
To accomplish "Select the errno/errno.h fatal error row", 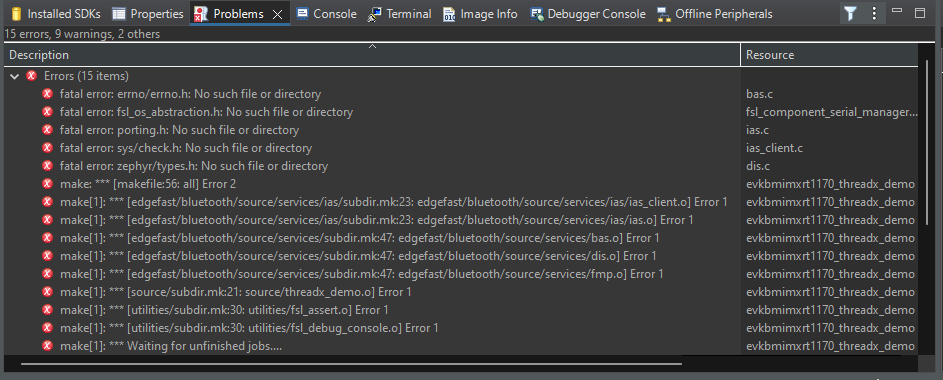I will pos(461,94).
